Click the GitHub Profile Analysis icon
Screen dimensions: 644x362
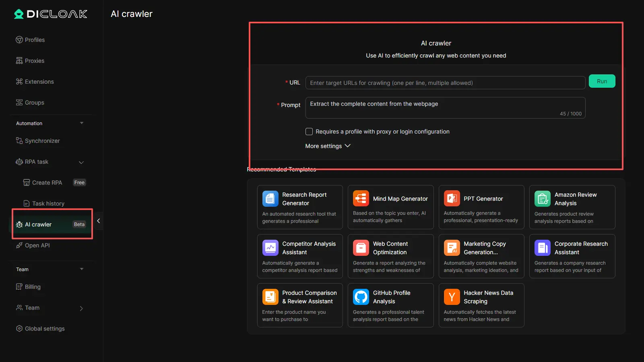(x=361, y=297)
